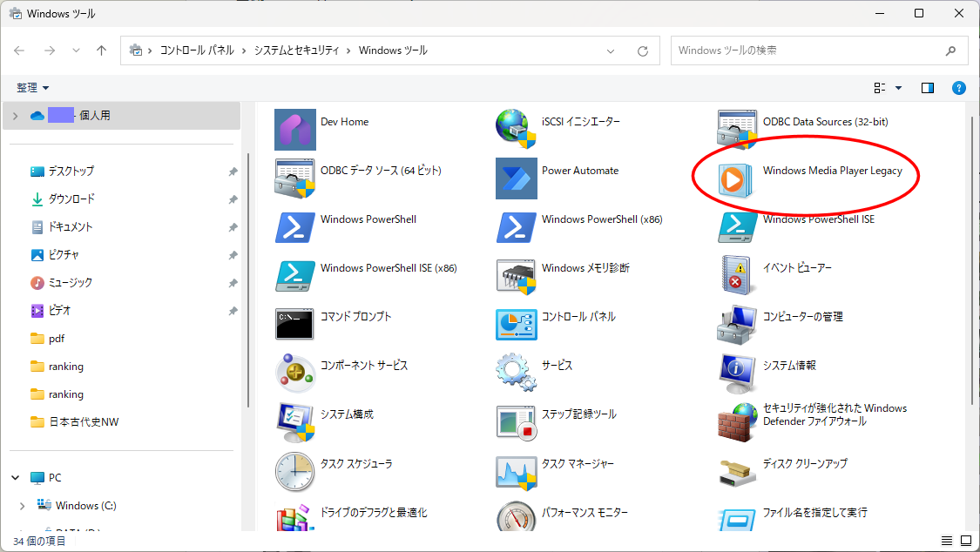Select デスクトップ in navigation pane

point(71,172)
